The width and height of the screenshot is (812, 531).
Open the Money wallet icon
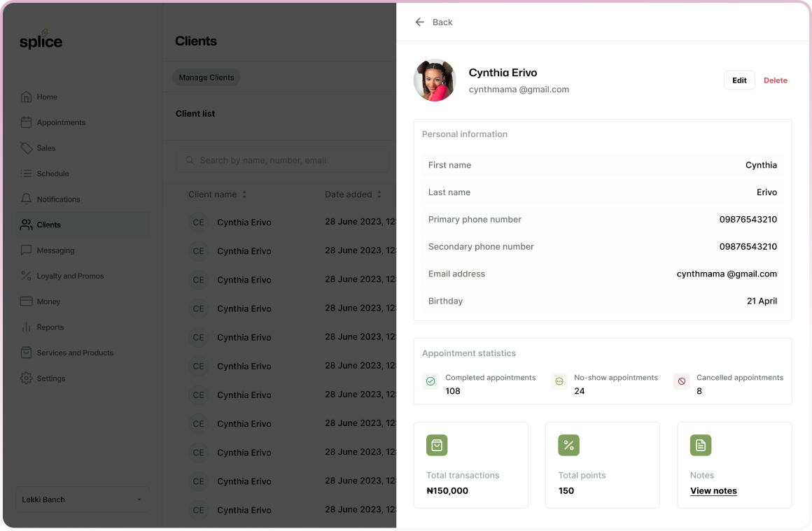tap(26, 301)
